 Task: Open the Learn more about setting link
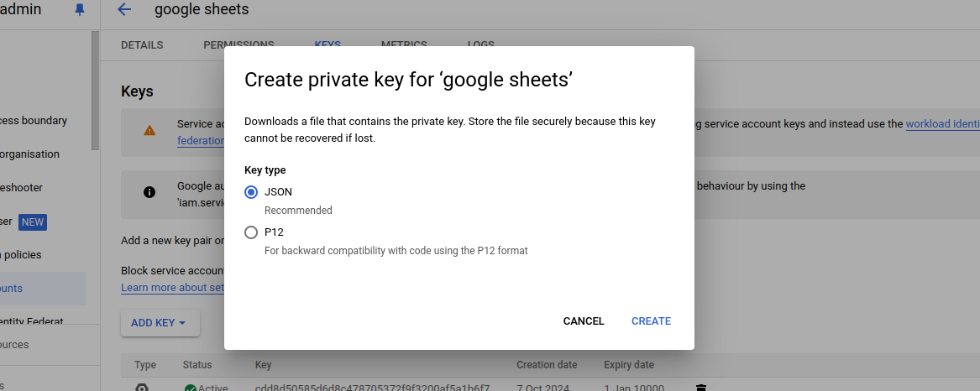[172, 287]
